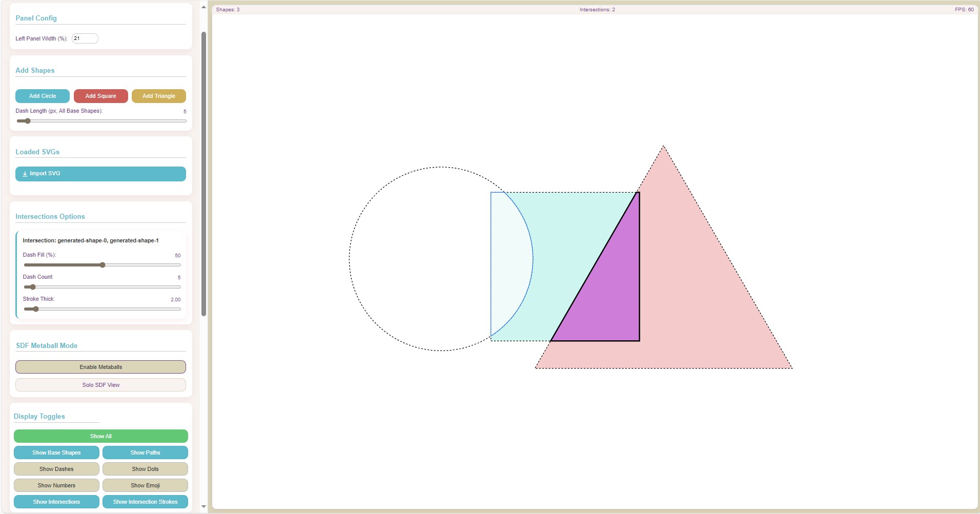Add a new Square shape

tap(100, 96)
